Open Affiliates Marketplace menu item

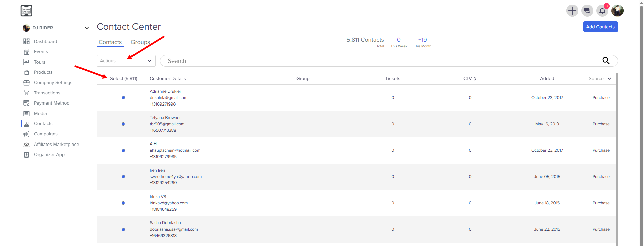56,145
